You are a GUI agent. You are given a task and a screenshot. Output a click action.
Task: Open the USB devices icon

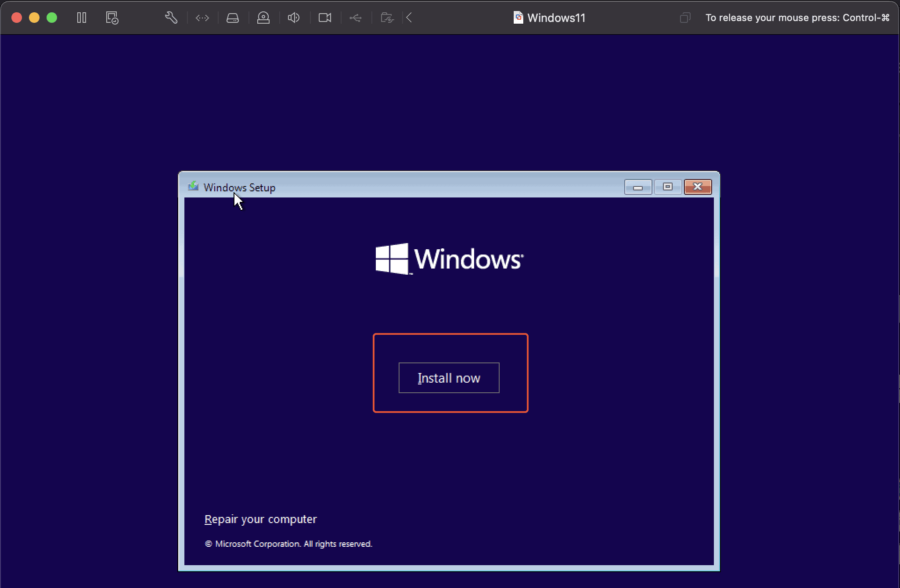[x=356, y=18]
